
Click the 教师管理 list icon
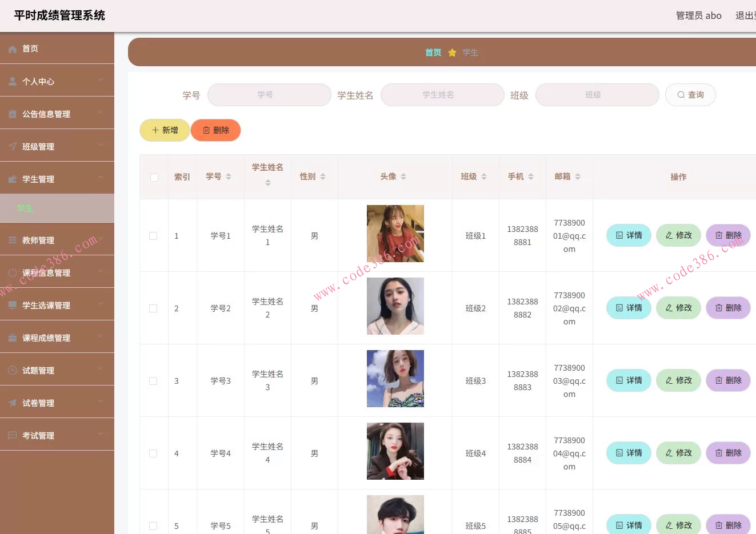13,239
